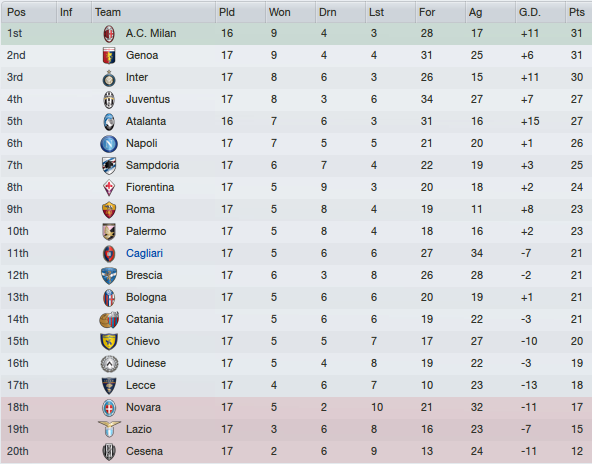Click the Chievo club badge
The height and width of the screenshot is (464, 592).
point(109,341)
